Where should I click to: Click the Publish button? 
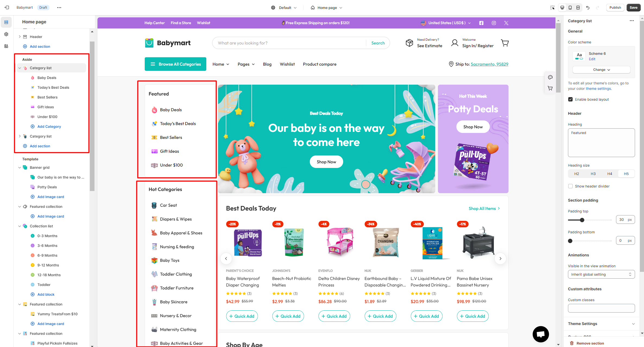pyautogui.click(x=615, y=8)
